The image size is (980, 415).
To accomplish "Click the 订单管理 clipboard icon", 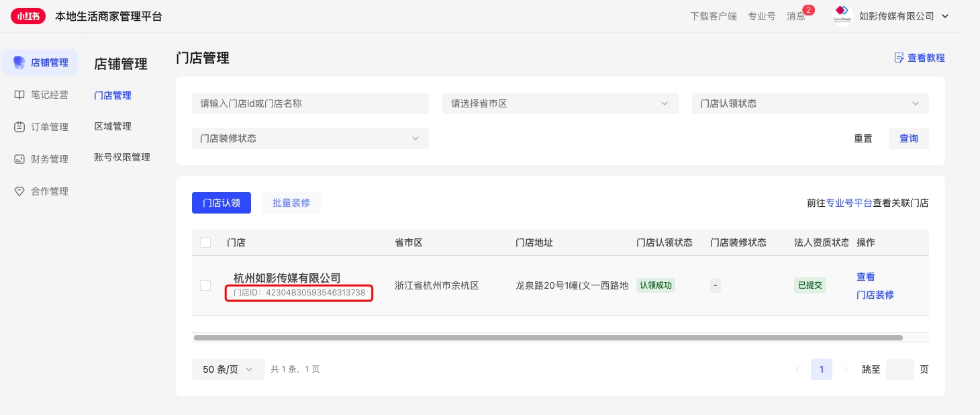I will coord(19,127).
